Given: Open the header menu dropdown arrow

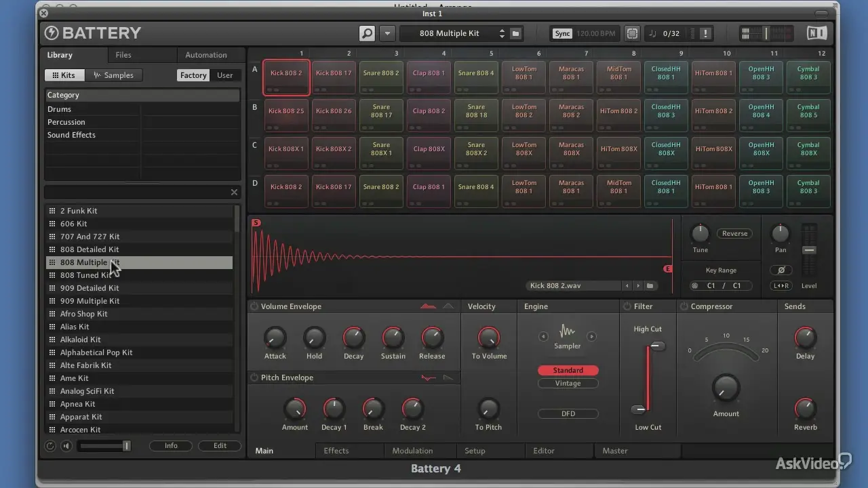Looking at the screenshot, I should (x=387, y=33).
